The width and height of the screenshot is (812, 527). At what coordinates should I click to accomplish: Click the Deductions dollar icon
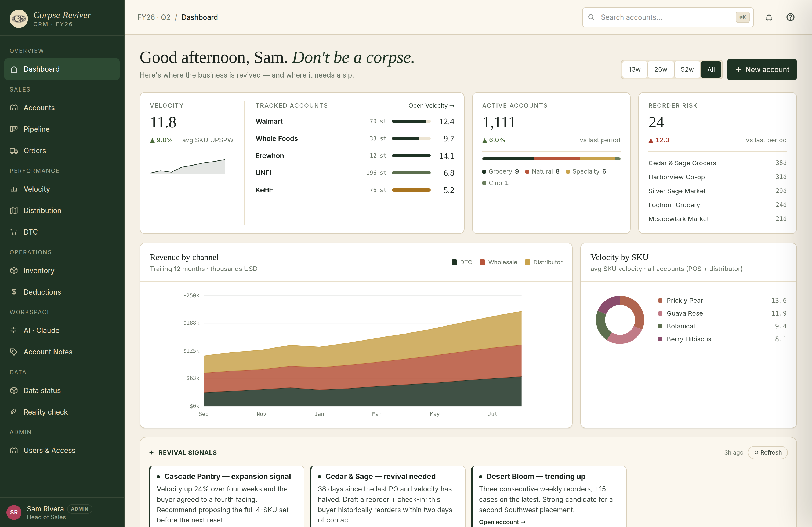click(14, 292)
